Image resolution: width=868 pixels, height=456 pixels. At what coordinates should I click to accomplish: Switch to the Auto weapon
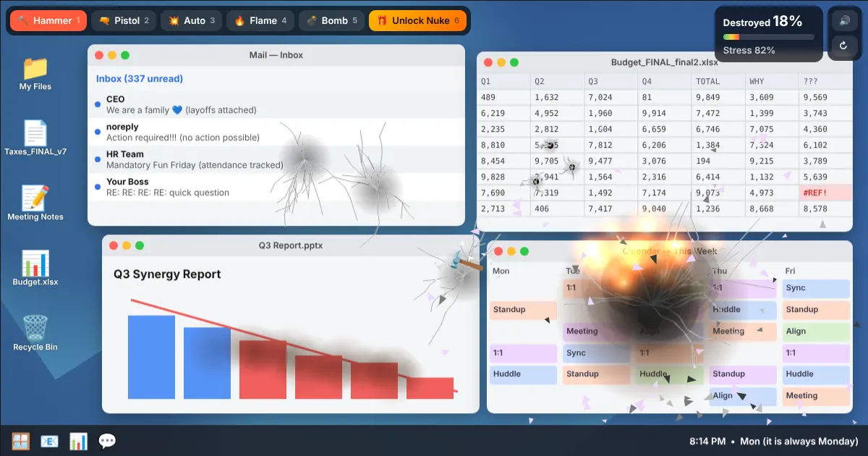coord(191,21)
